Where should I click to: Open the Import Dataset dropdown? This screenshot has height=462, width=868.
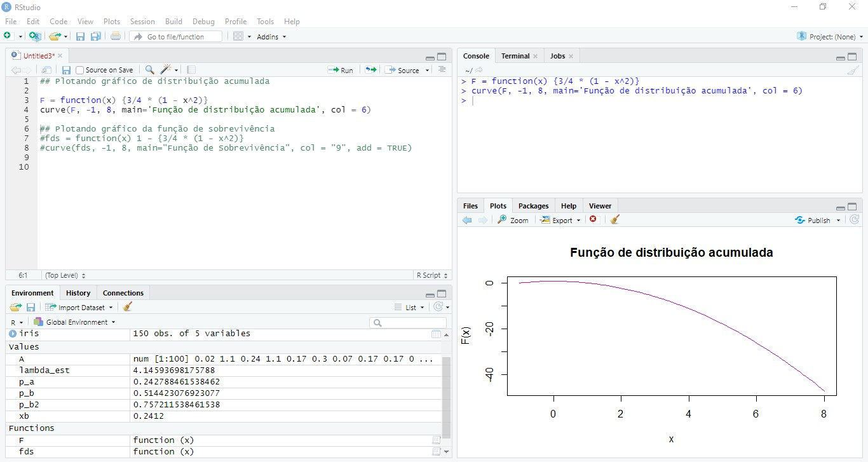pos(79,308)
